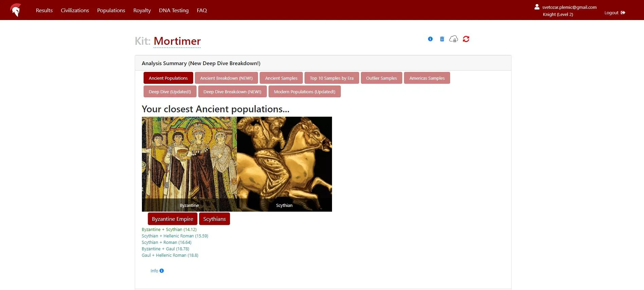Click the trash icon to delete kit

[x=442, y=39]
